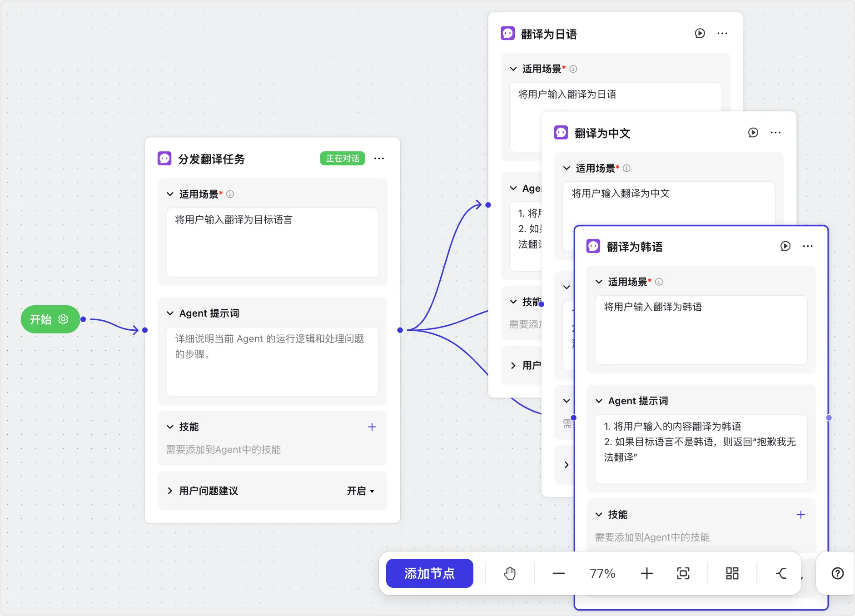Open the more options menu on 翻译为中文
855x616 pixels.
(x=776, y=132)
